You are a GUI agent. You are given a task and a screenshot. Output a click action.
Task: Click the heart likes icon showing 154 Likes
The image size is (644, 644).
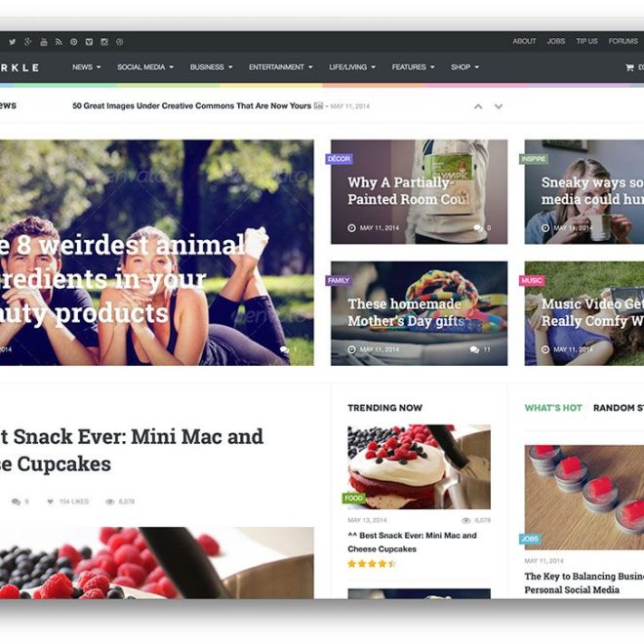pos(50,502)
